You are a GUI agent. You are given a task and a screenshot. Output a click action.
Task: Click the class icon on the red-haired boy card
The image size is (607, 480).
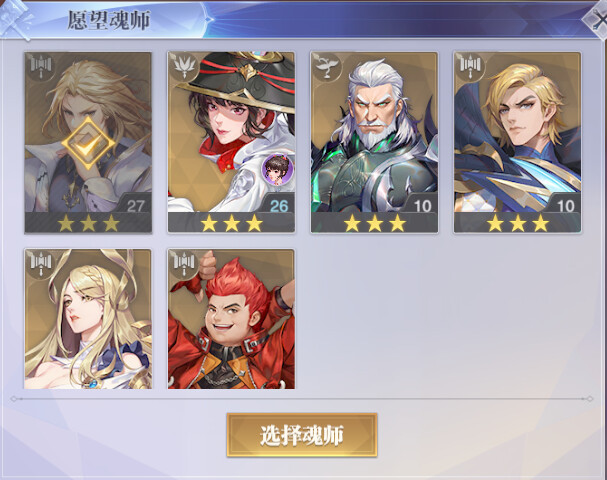click(x=183, y=264)
